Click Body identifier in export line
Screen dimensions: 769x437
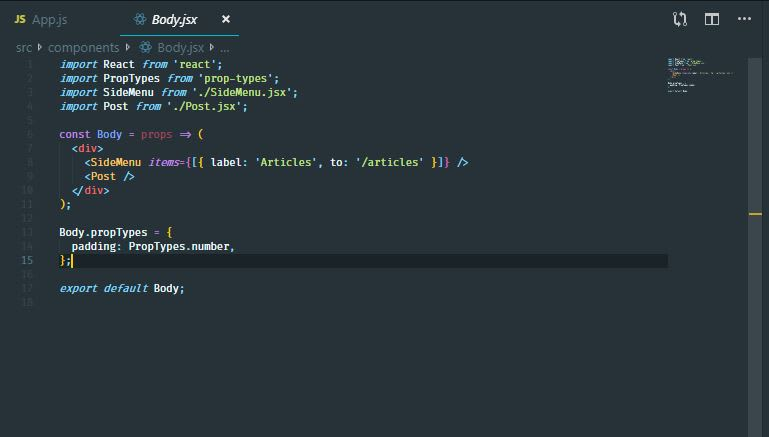[x=166, y=288]
